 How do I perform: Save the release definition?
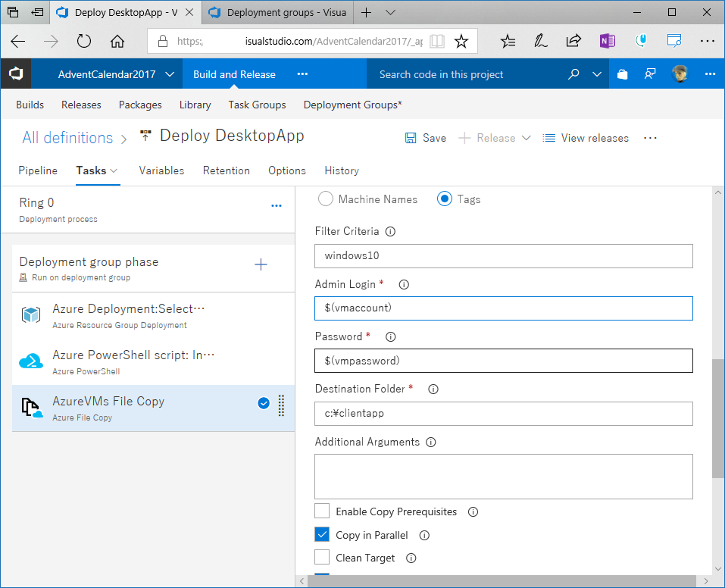(x=426, y=138)
